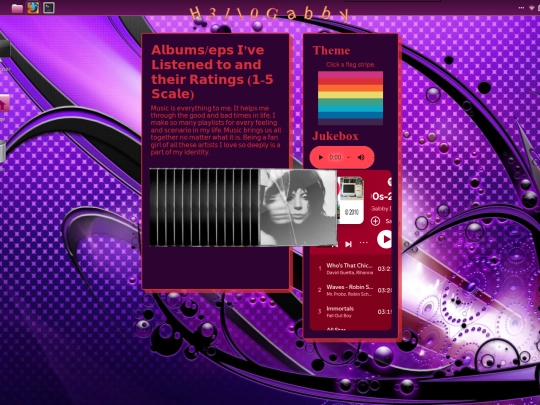Click the playlist cover art thumbnail
The width and height of the screenshot is (540, 405).
(351, 200)
